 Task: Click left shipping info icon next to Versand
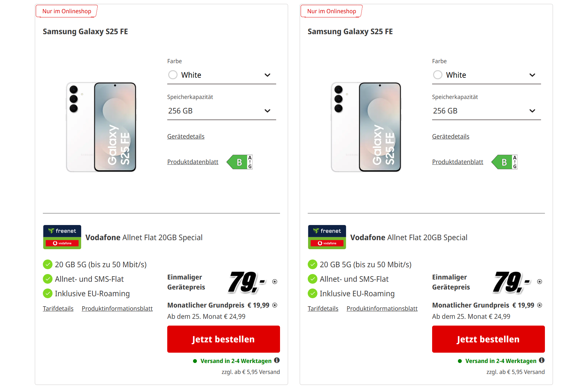pyautogui.click(x=277, y=360)
